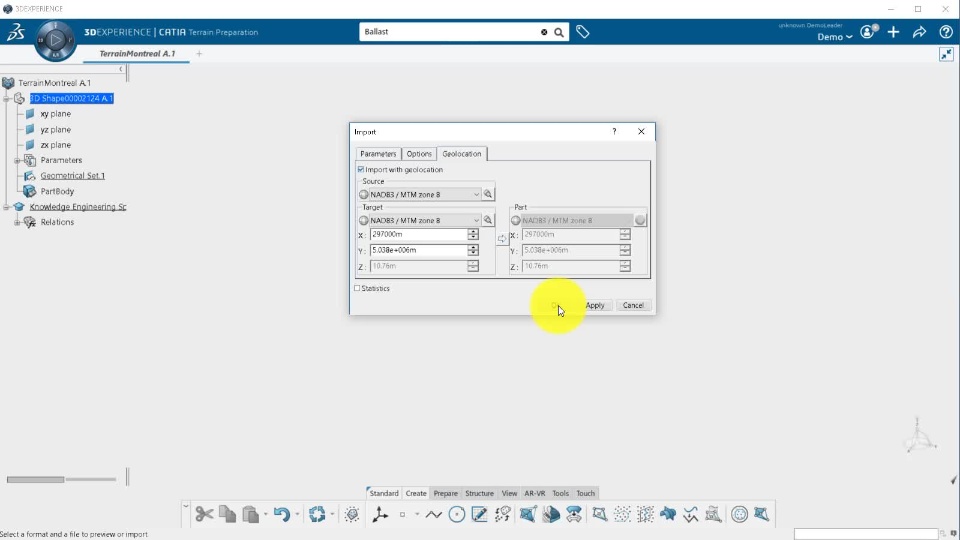Screen dimensions: 960x540
Task: Collapse the 3D Shape00002124 tree node
Action: pos(6,99)
